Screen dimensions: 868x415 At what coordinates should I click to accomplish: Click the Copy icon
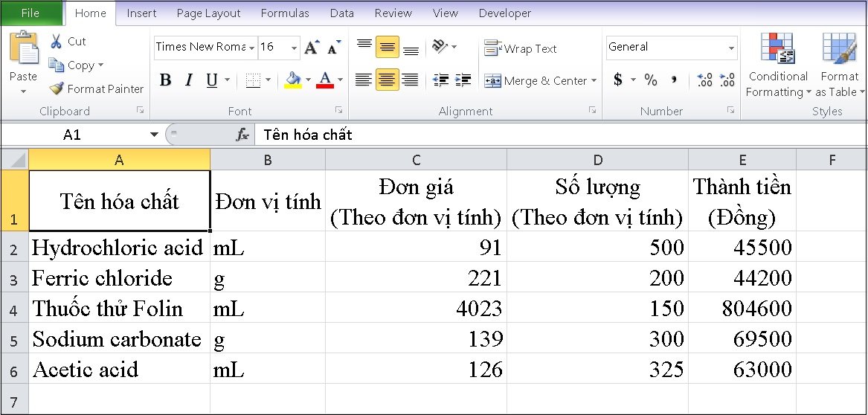57,65
